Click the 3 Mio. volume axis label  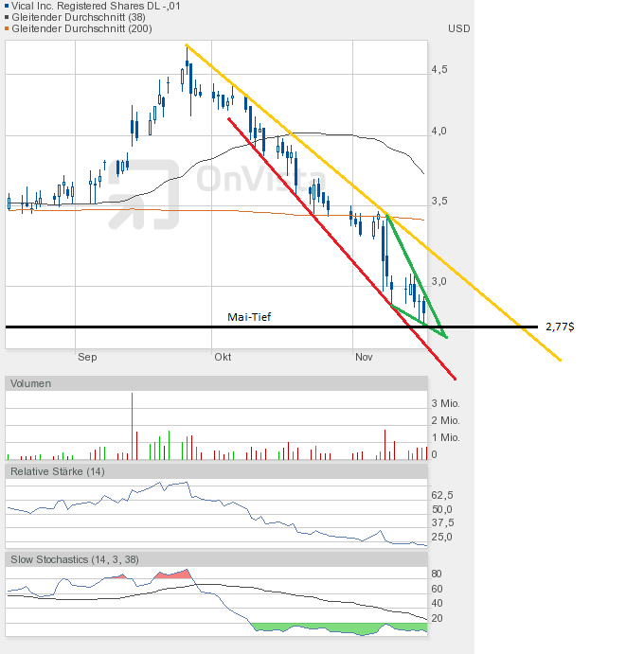[x=445, y=403]
